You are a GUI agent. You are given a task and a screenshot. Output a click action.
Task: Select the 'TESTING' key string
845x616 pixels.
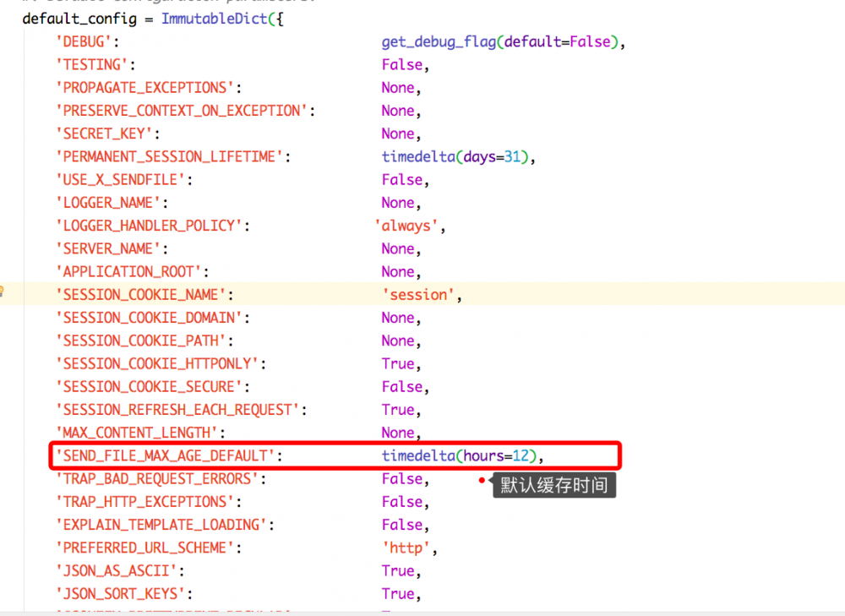[92, 65]
